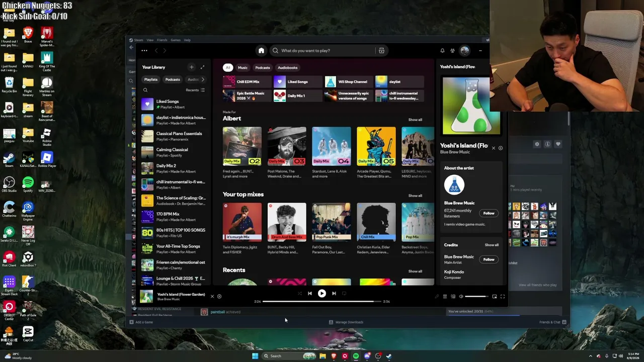Image resolution: width=644 pixels, height=362 pixels.
Task: Open the Queue icon in the player bar
Action: [x=445, y=297]
